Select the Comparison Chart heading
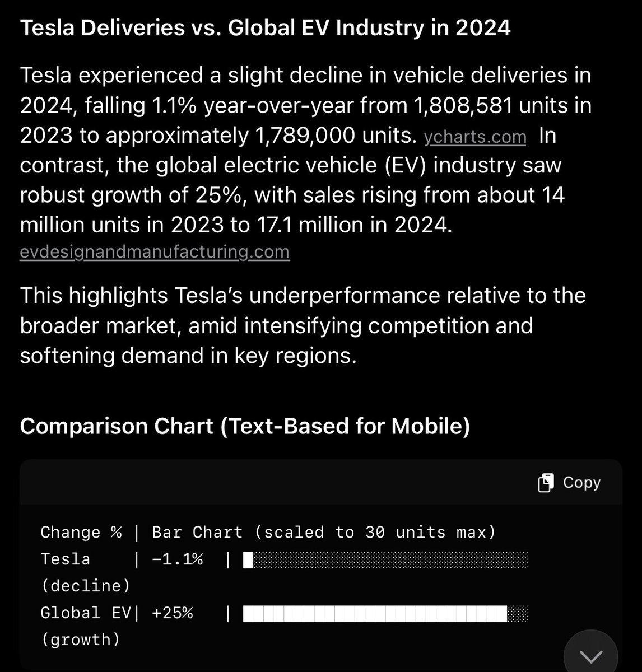This screenshot has height=672, width=642. pyautogui.click(x=245, y=426)
